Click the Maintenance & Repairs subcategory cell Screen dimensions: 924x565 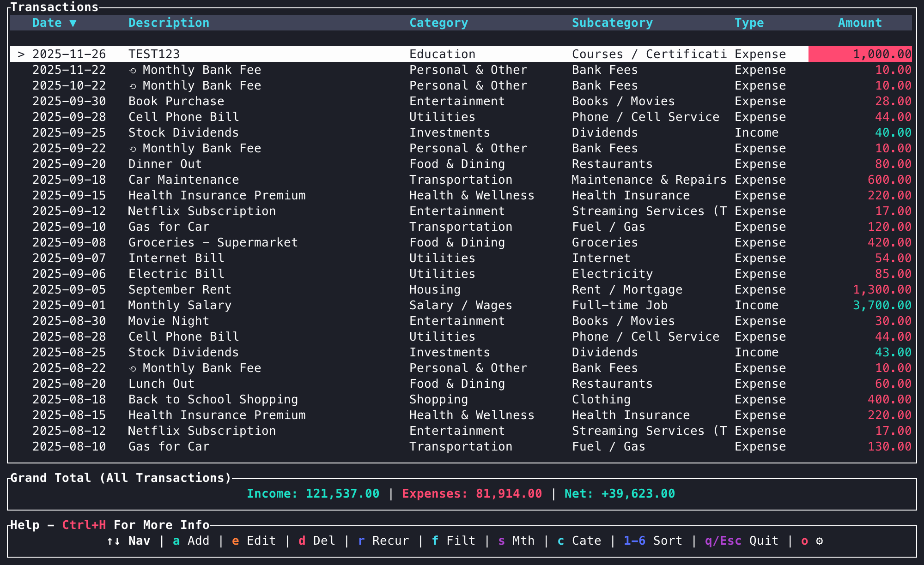649,180
